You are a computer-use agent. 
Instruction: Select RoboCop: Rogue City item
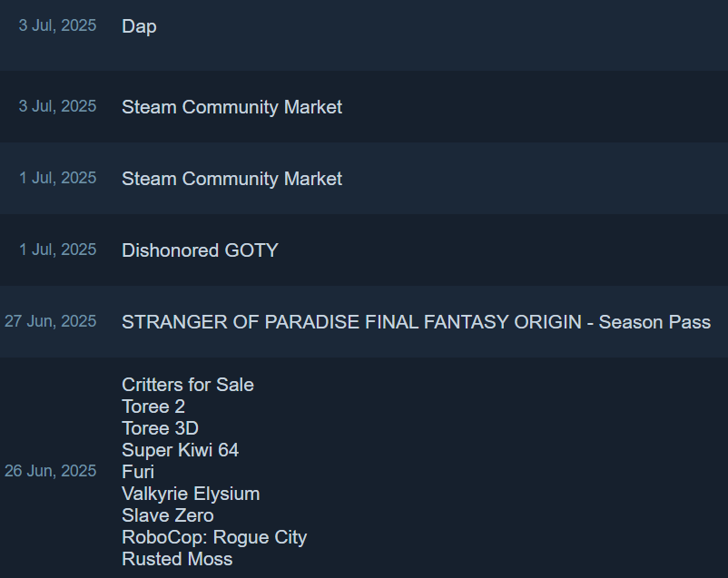click(x=214, y=537)
